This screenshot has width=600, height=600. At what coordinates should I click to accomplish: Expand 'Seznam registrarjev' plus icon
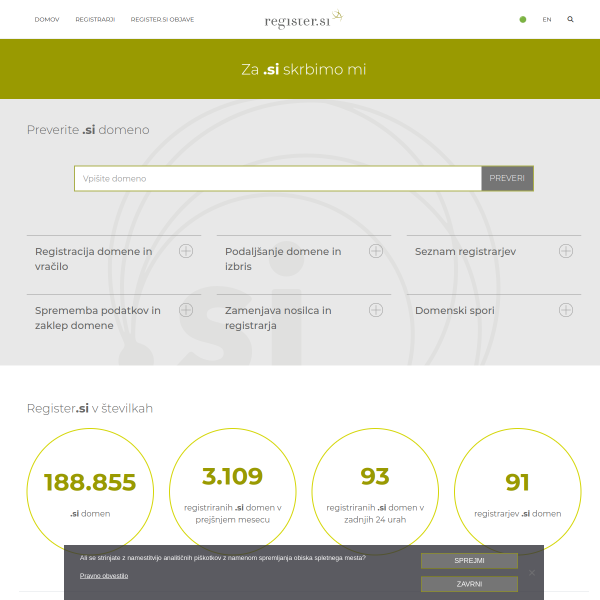[566, 251]
